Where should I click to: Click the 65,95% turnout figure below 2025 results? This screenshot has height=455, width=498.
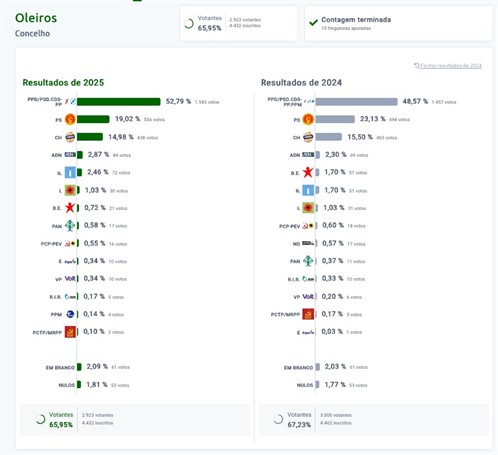coord(61,425)
